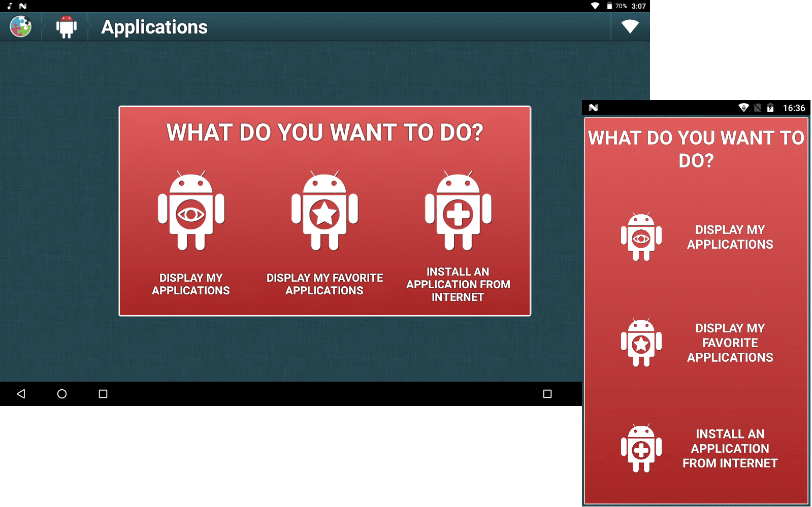Screen dimensions: 812x507
Task: Tap the N notification icon in tablet status bar
Action: [x=23, y=6]
